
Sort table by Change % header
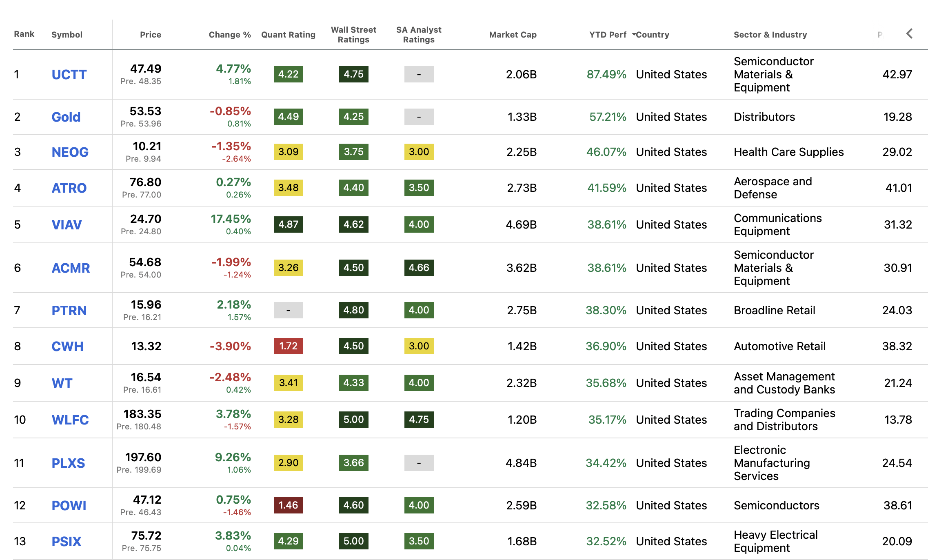click(x=229, y=35)
